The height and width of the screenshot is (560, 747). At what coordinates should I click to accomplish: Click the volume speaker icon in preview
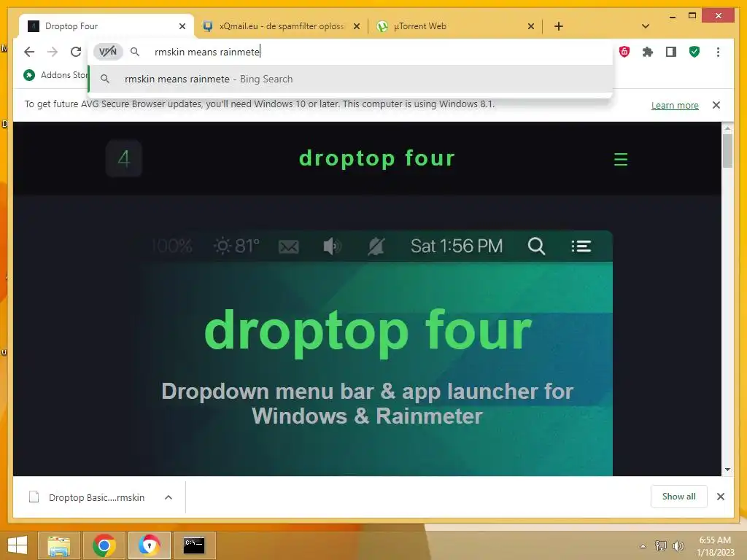coord(332,246)
